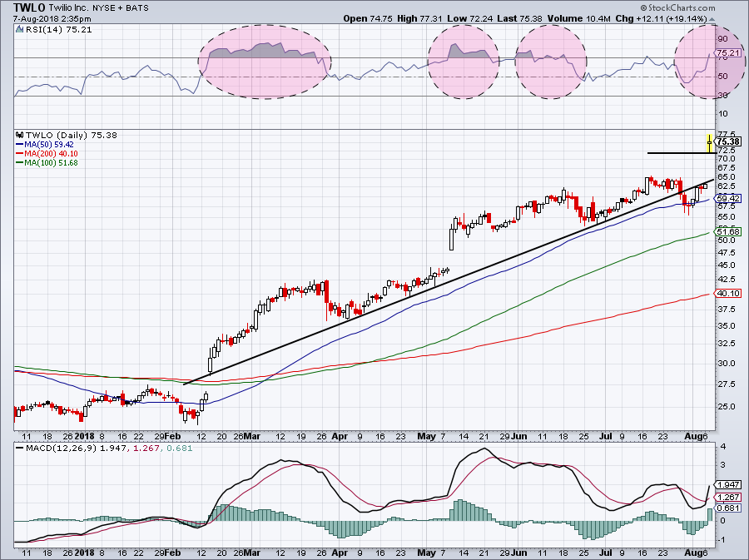Viewport: 749px width, 560px height.
Task: Click the Jul label on bottom MACD date axis
Action: [x=606, y=553]
